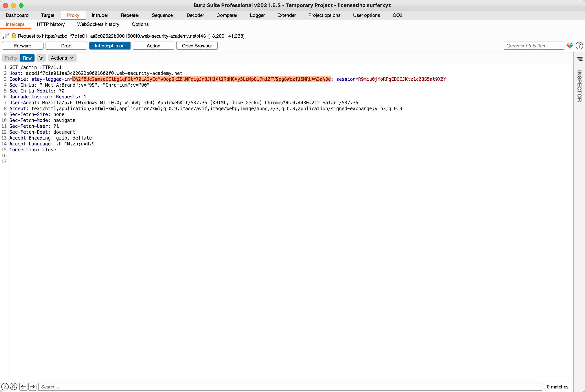585x392 pixels.
Task: Open the multicolor highlight picker icon
Action: (570, 46)
